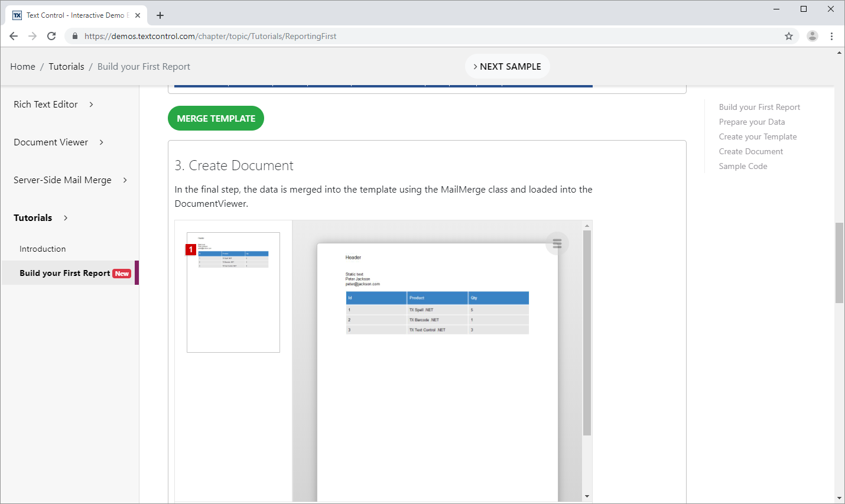Jump to Build your First Report heading

(x=759, y=107)
